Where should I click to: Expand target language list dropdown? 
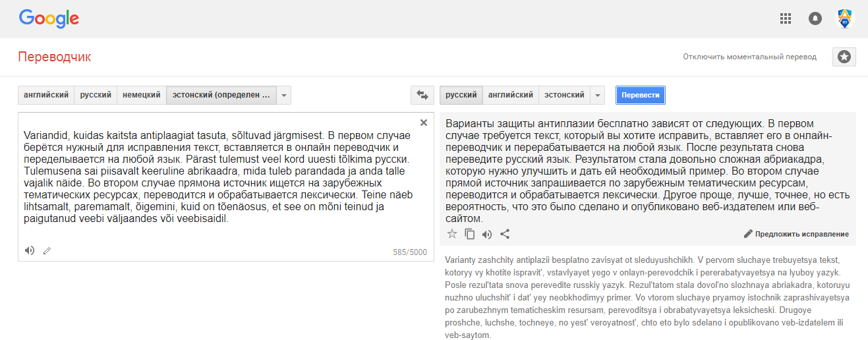(597, 95)
